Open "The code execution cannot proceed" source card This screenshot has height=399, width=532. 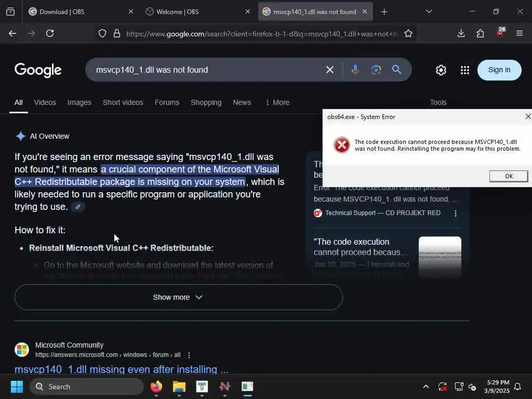point(361,247)
